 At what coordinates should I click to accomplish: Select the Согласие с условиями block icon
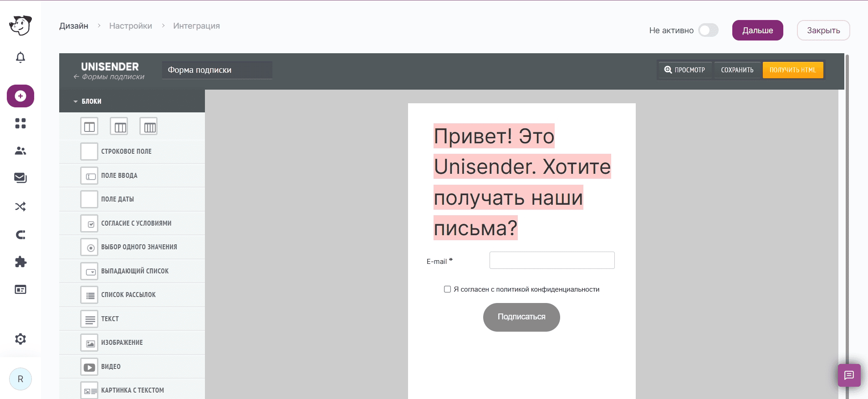[89, 223]
